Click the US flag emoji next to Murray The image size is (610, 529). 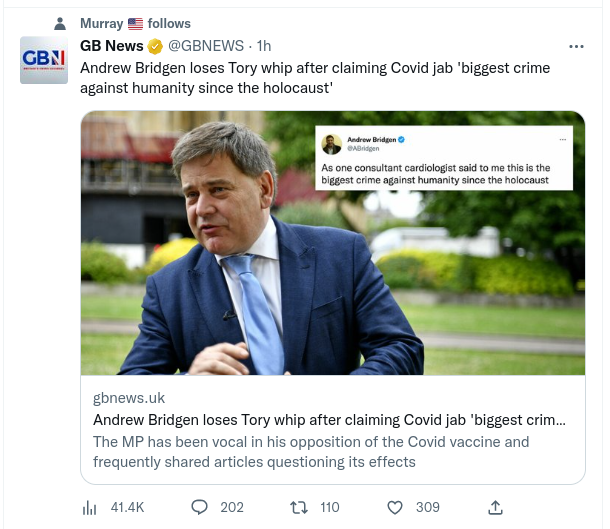(x=134, y=24)
